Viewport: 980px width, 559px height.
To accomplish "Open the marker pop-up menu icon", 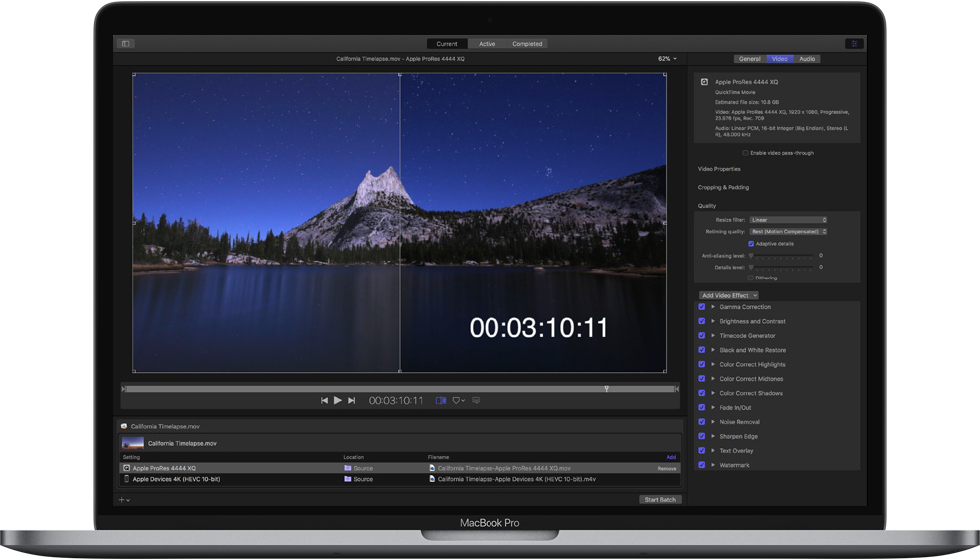I will click(x=458, y=400).
